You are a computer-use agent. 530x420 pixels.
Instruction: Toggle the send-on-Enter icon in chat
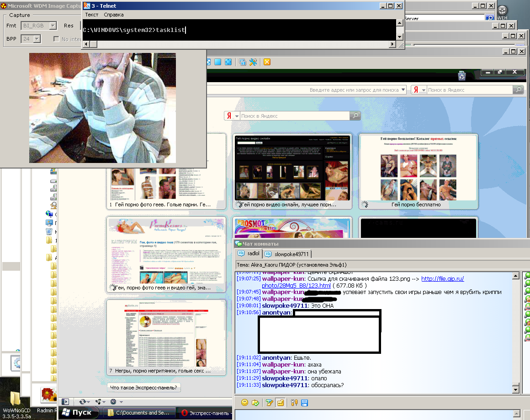pyautogui.click(x=281, y=403)
